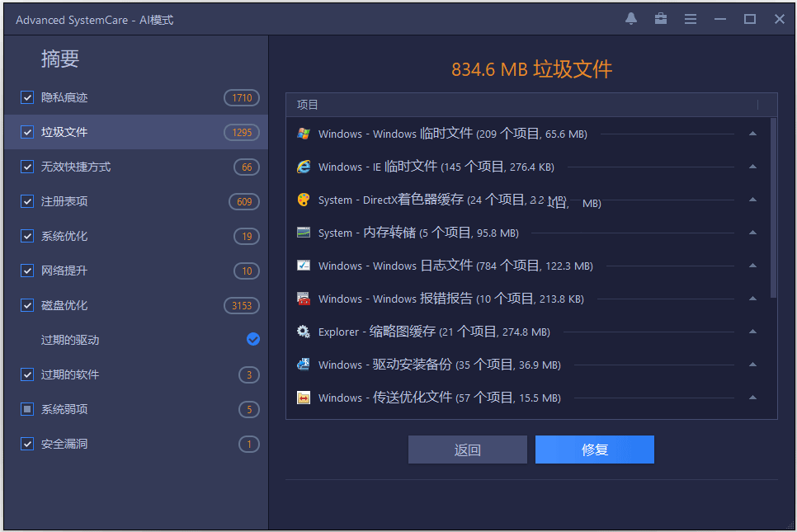Uncheck the 垃圾文件 checkbox
This screenshot has width=797, height=532.
[x=27, y=132]
